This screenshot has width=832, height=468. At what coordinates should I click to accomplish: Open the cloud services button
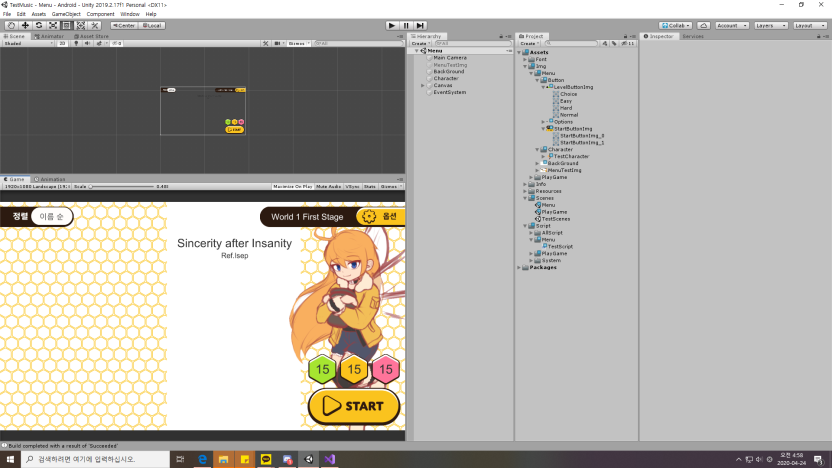[704, 25]
